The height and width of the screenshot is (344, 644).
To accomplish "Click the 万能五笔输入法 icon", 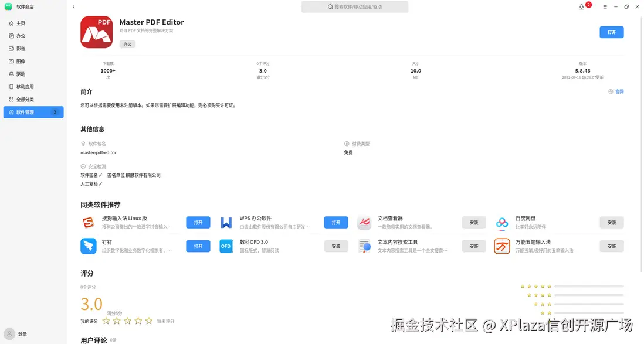I will [502, 246].
